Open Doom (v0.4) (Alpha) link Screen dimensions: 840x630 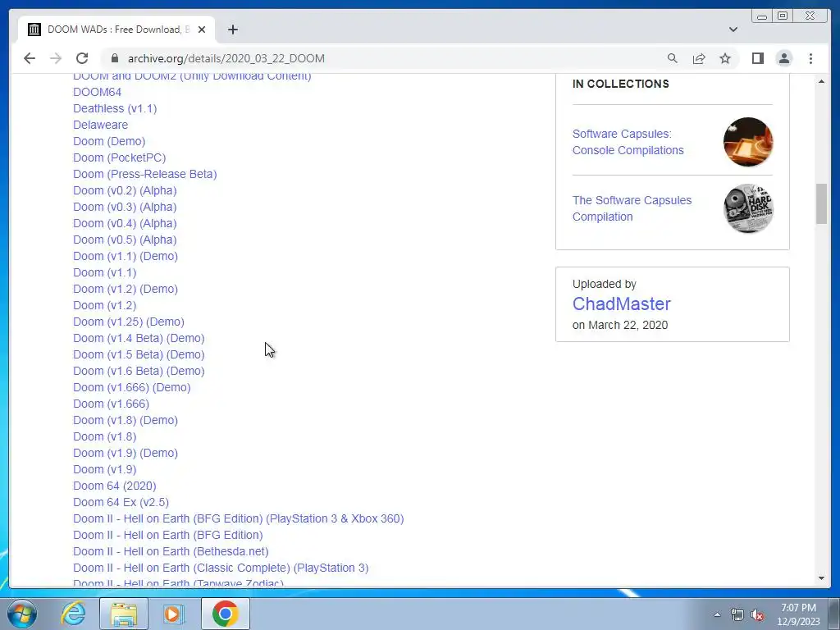pyautogui.click(x=125, y=223)
